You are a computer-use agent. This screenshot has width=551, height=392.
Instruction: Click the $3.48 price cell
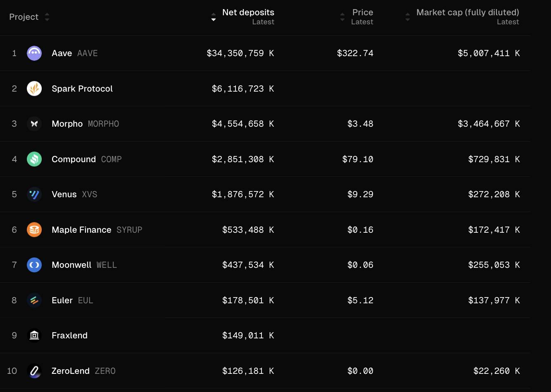[360, 124]
